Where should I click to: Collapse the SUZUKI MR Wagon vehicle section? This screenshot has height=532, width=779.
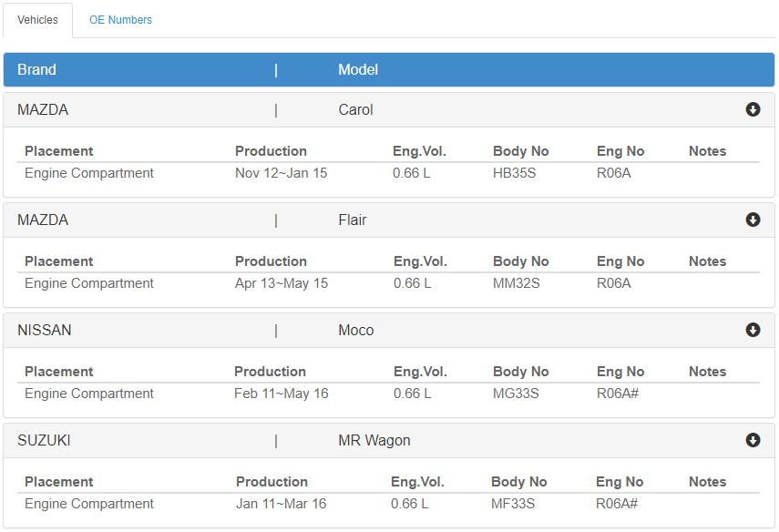pyautogui.click(x=389, y=441)
